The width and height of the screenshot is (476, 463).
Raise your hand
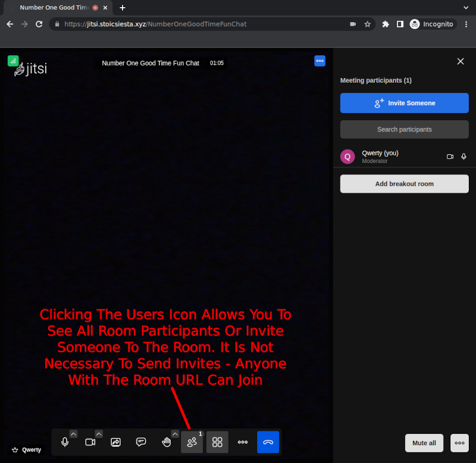tap(167, 442)
